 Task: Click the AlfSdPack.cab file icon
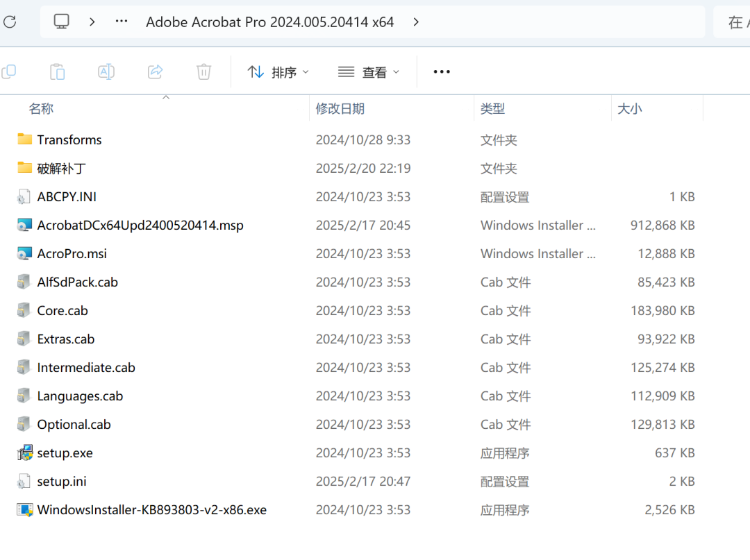(x=24, y=282)
